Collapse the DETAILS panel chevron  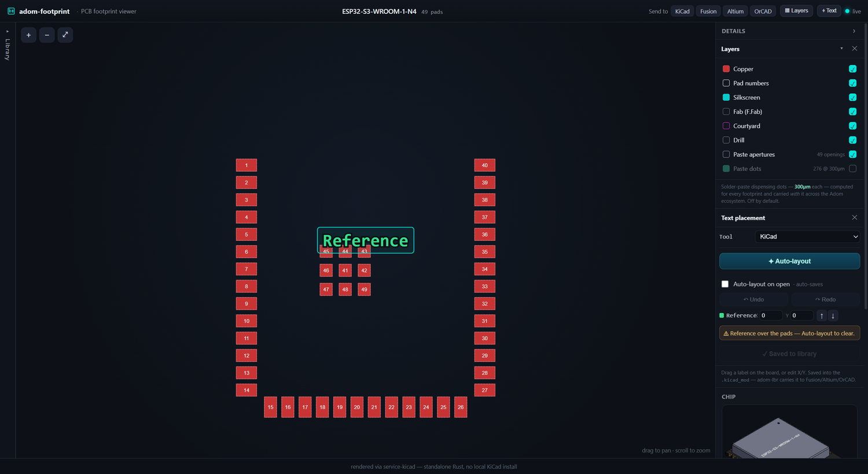(x=854, y=31)
